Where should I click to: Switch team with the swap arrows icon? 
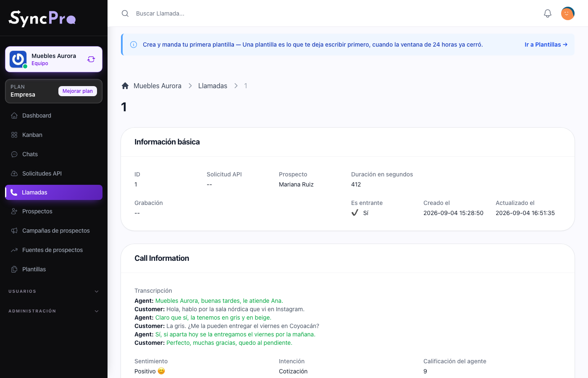pyautogui.click(x=91, y=59)
